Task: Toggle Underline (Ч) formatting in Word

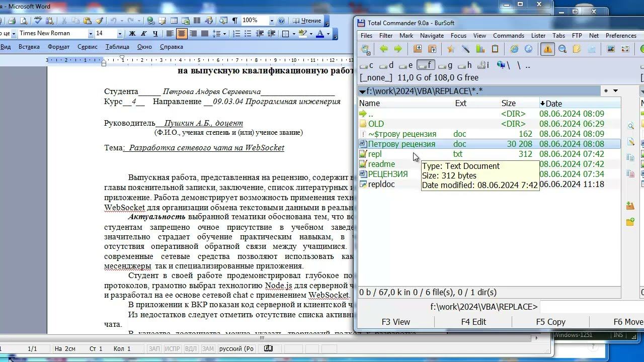Action: click(x=155, y=34)
